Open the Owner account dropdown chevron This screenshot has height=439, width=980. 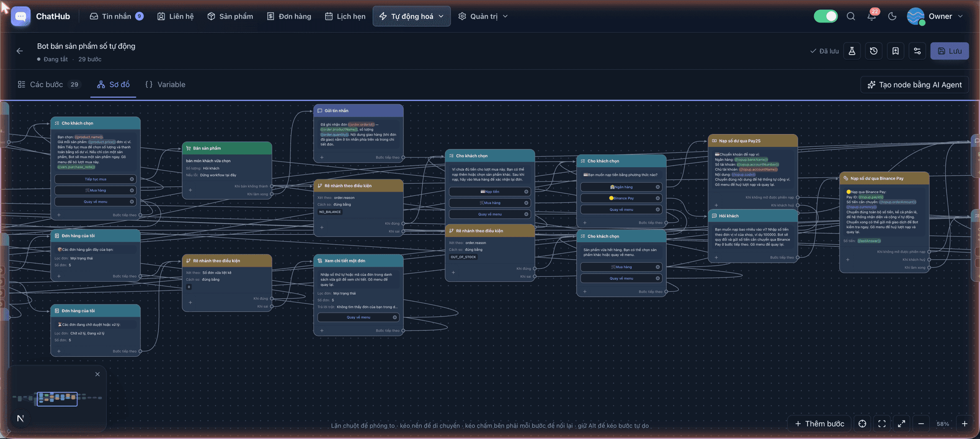[x=960, y=16]
